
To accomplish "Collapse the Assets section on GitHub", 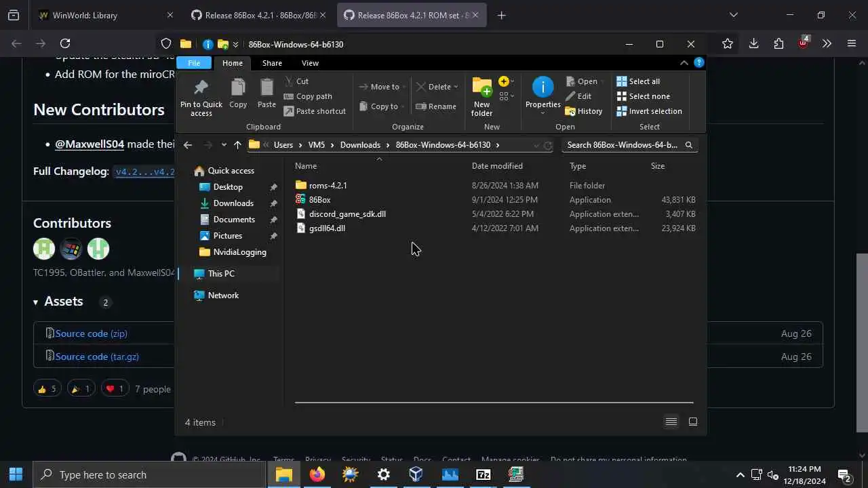I will 58,302.
